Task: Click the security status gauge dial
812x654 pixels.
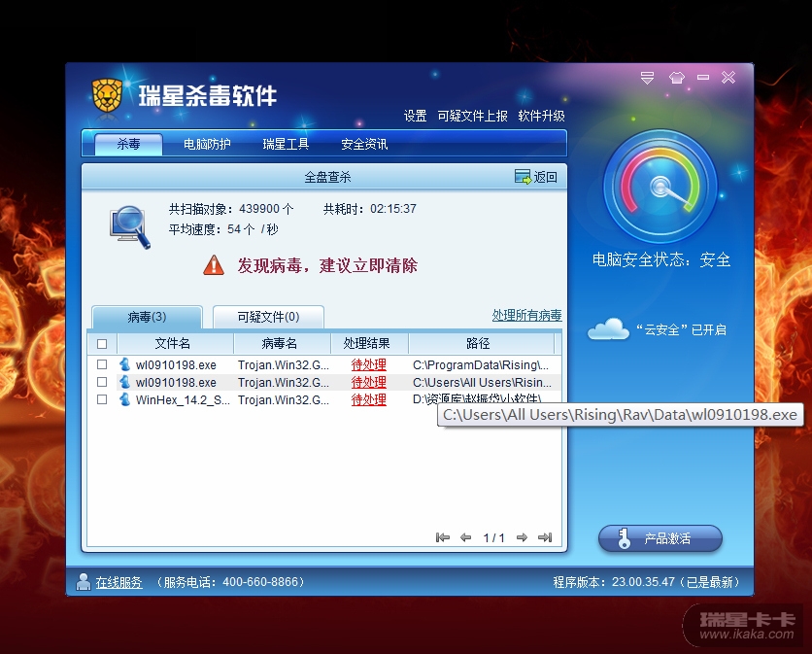Action: [x=660, y=187]
